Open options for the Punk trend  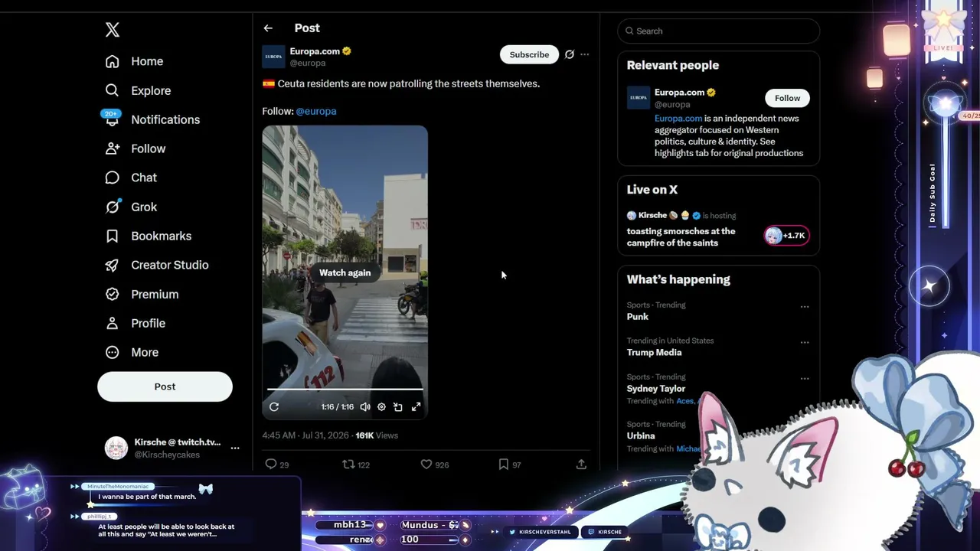point(805,307)
